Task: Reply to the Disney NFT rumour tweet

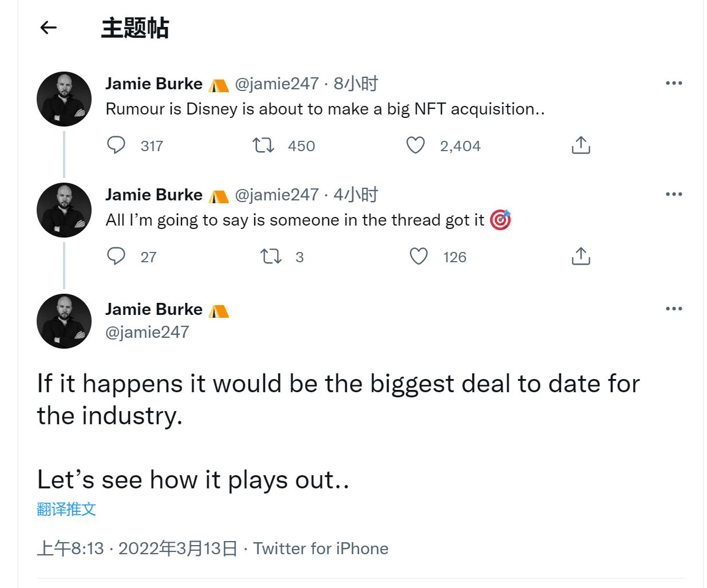Action: click(x=116, y=145)
